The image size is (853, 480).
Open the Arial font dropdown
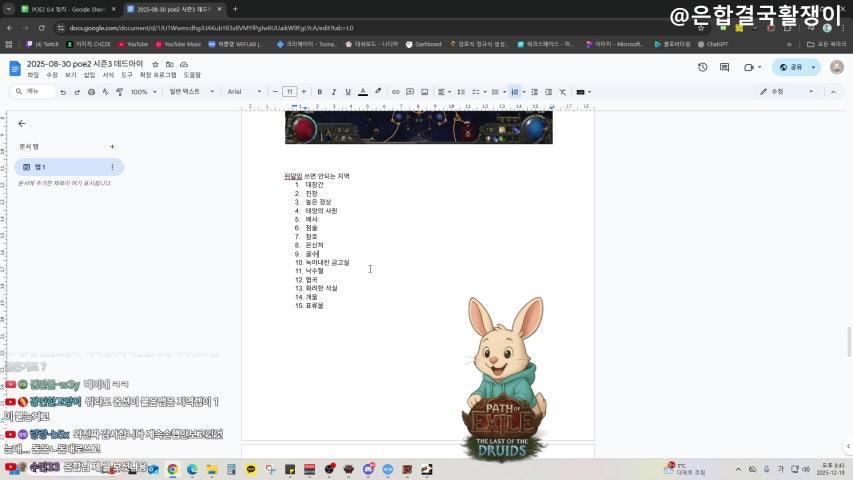pos(244,92)
